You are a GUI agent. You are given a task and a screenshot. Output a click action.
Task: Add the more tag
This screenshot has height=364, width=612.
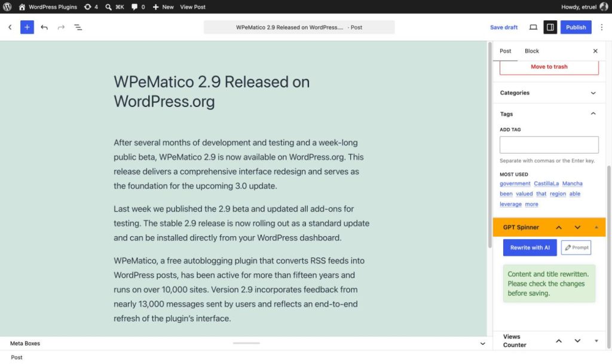click(531, 204)
